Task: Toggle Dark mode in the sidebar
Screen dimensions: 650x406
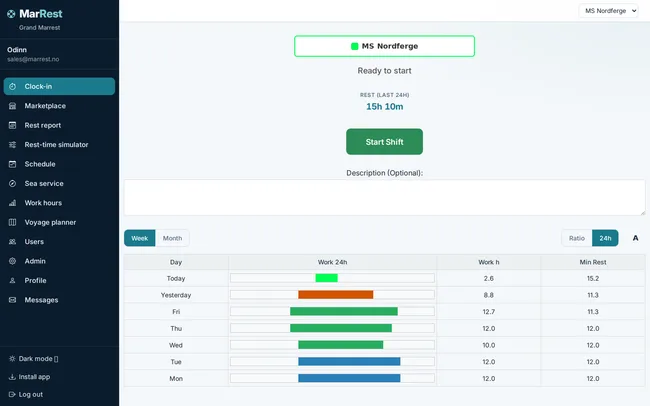Action: 34,359
